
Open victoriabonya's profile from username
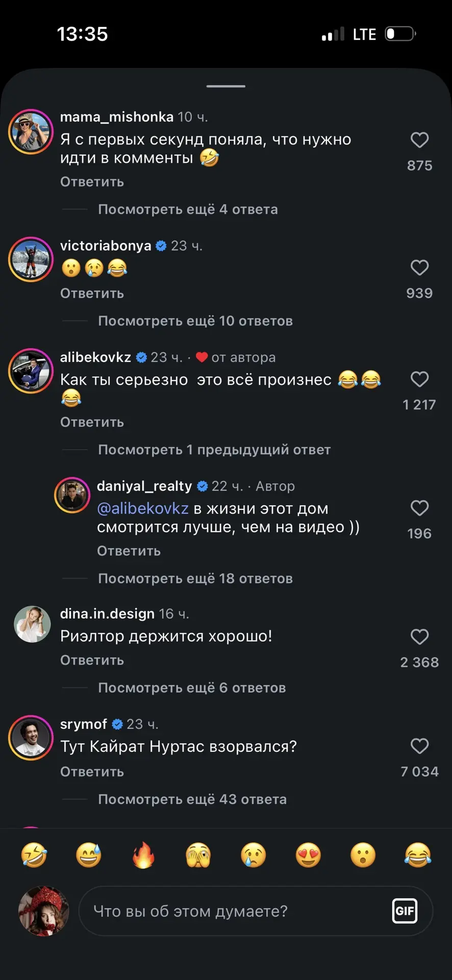(x=106, y=246)
